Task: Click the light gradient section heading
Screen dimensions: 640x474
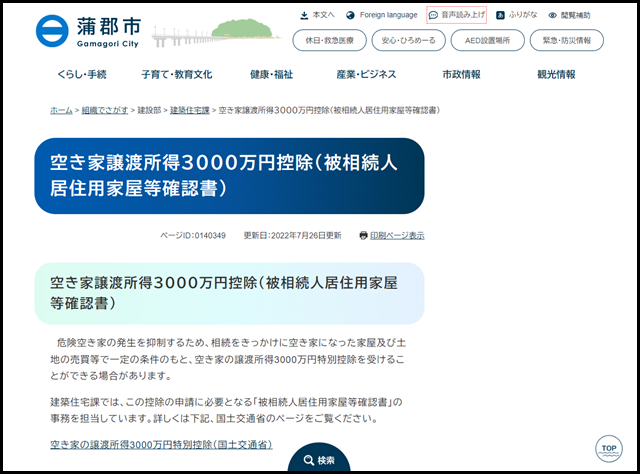Action: pos(229,293)
